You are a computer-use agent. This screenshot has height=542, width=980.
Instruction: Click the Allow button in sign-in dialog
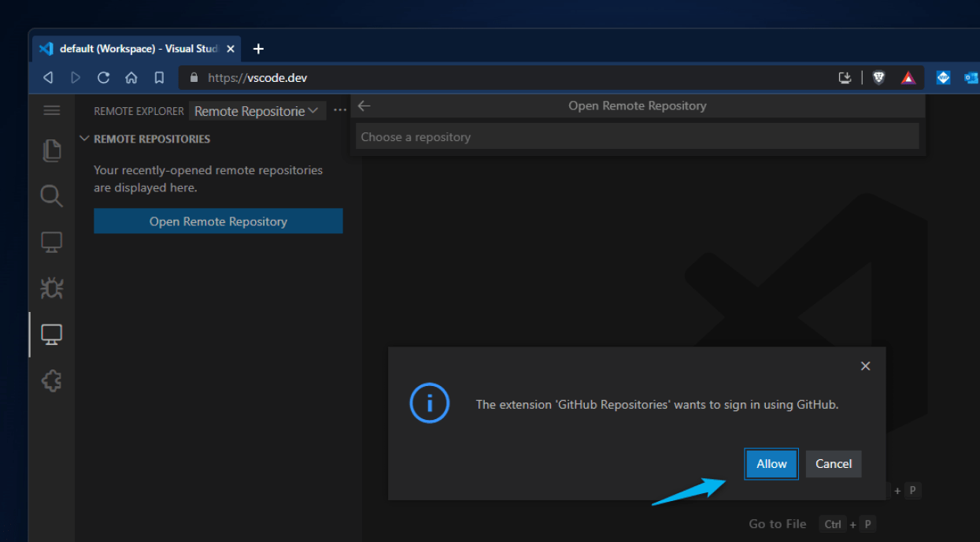771,464
